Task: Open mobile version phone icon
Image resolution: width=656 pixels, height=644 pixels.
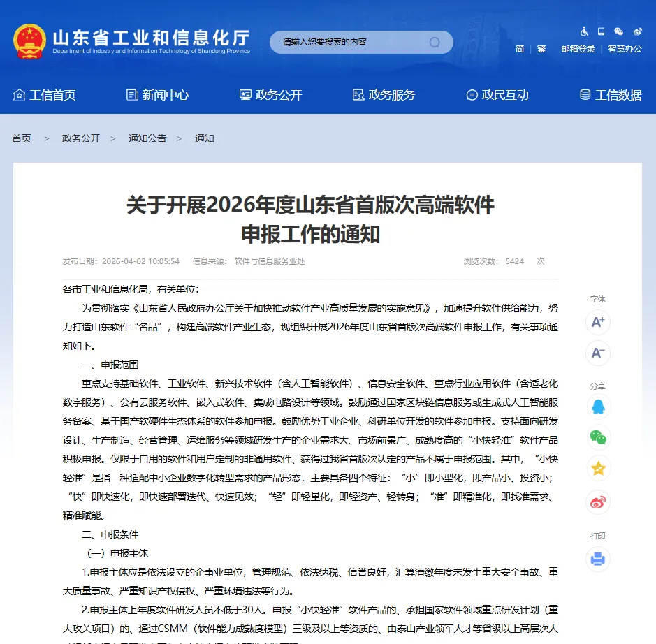Action: pos(602,31)
